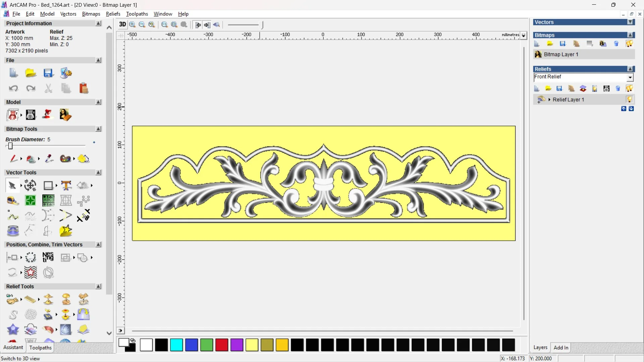Toggle all relief layers visibility bulb
The width and height of the screenshot is (644, 362).
[x=629, y=88]
